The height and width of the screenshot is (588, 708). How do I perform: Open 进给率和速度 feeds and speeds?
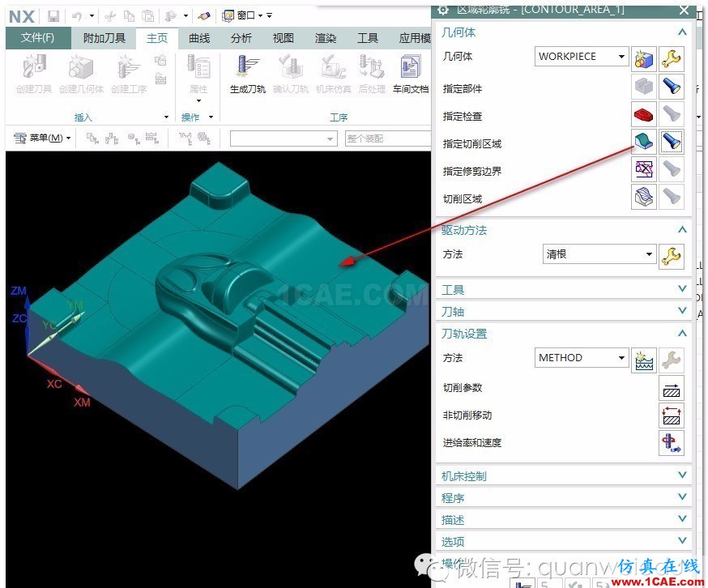coord(672,443)
